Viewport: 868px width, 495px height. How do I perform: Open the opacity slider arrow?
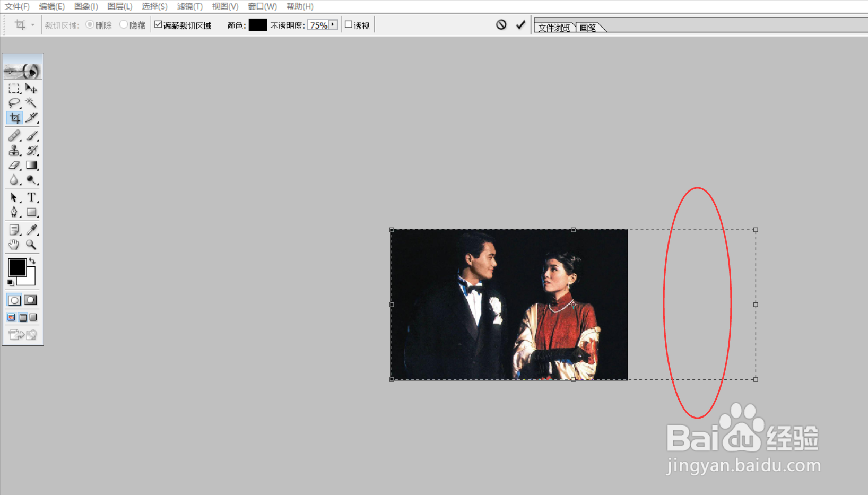tap(333, 25)
